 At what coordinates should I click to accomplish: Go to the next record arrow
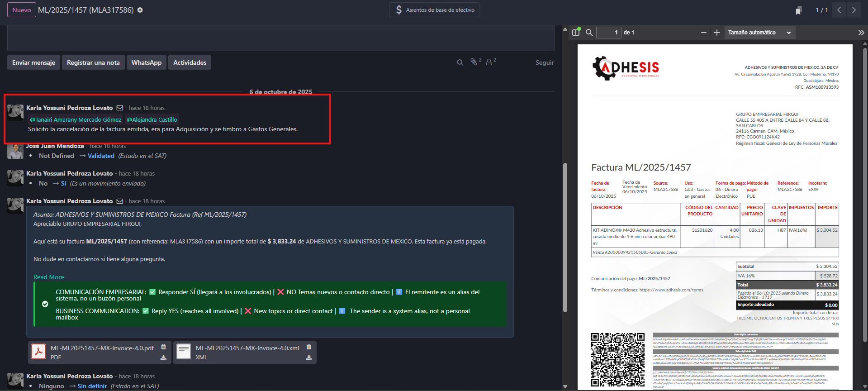854,10
